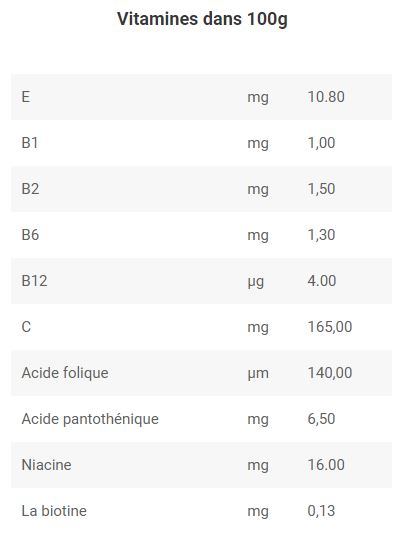The height and width of the screenshot is (538, 404).
Task: Select the B1 row label
Action: pyautogui.click(x=30, y=143)
